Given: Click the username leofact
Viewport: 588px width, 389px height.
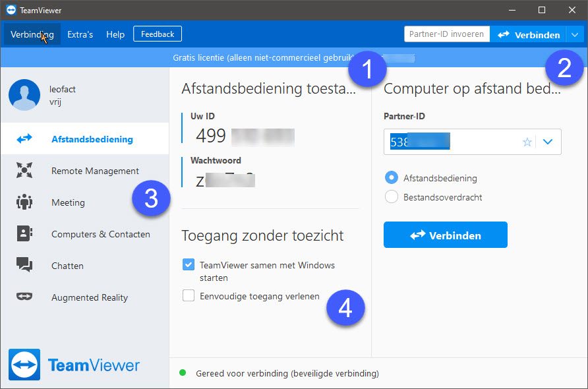Looking at the screenshot, I should [62, 89].
